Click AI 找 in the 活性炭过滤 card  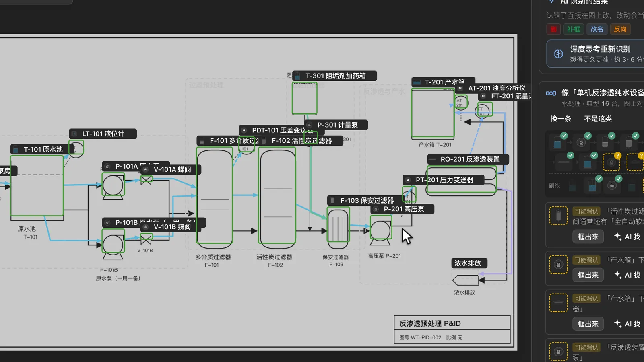tap(627, 237)
